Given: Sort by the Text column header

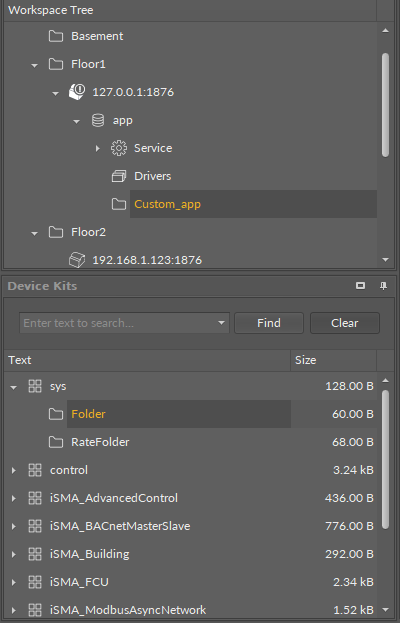Looking at the screenshot, I should pos(147,360).
